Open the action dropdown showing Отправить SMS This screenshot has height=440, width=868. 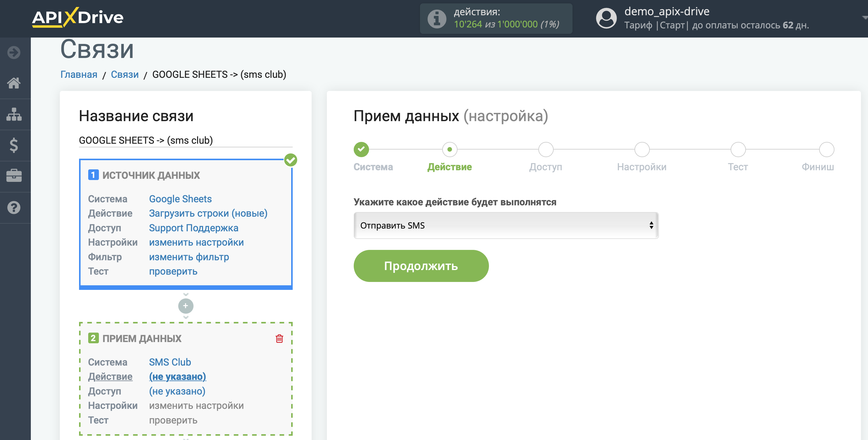click(x=506, y=225)
